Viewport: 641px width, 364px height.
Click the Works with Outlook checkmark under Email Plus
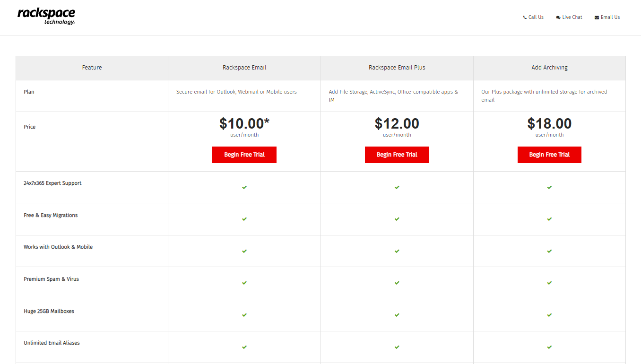point(397,251)
